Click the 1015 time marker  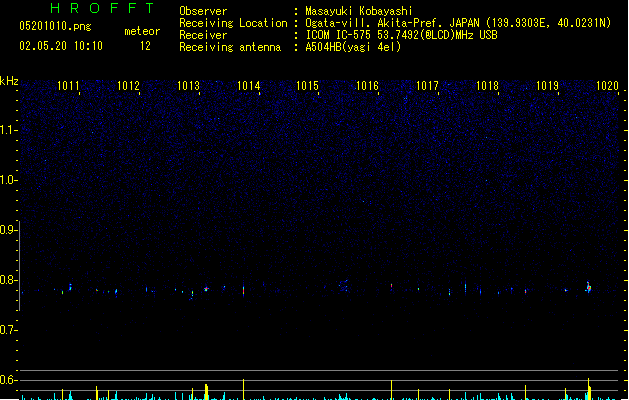pos(307,86)
